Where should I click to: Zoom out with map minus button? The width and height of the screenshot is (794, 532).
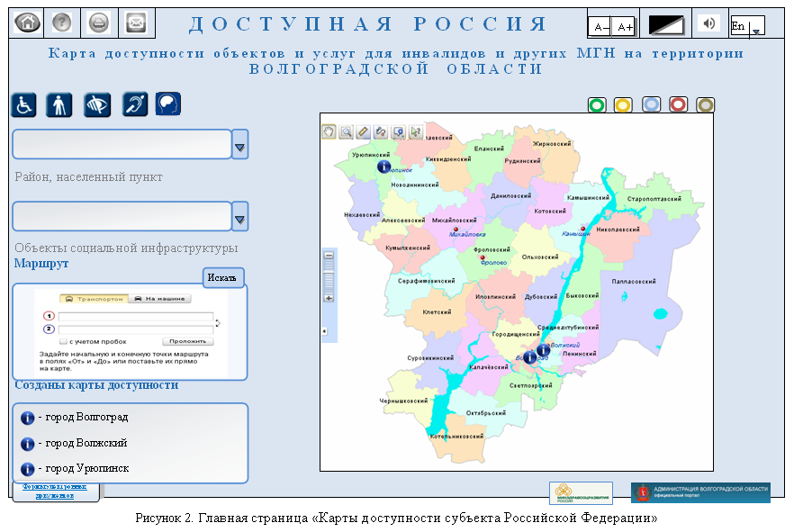[329, 256]
